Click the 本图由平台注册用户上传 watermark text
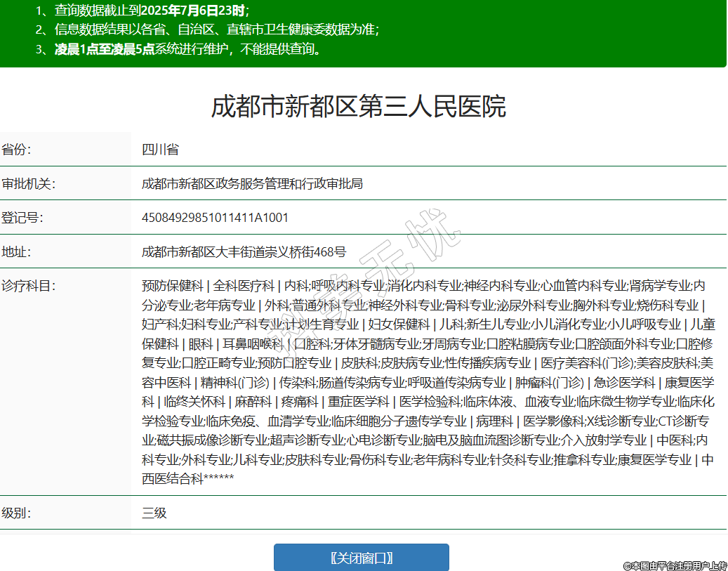 coord(675,565)
